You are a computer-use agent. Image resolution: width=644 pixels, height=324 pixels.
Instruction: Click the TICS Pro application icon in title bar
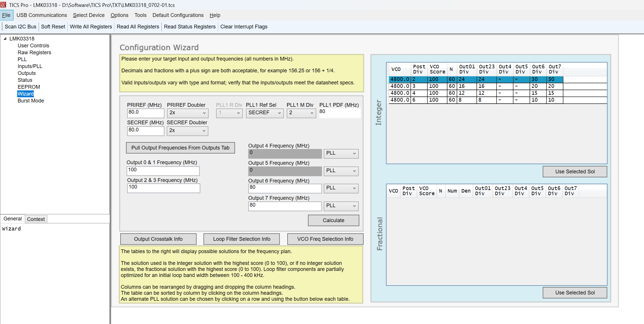(3, 5)
